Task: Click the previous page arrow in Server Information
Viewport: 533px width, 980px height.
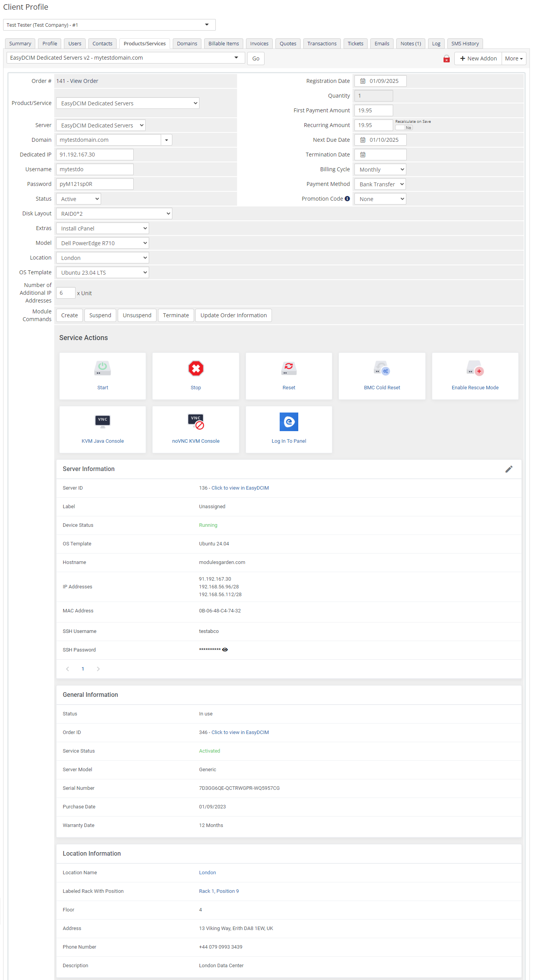Action: pyautogui.click(x=68, y=669)
